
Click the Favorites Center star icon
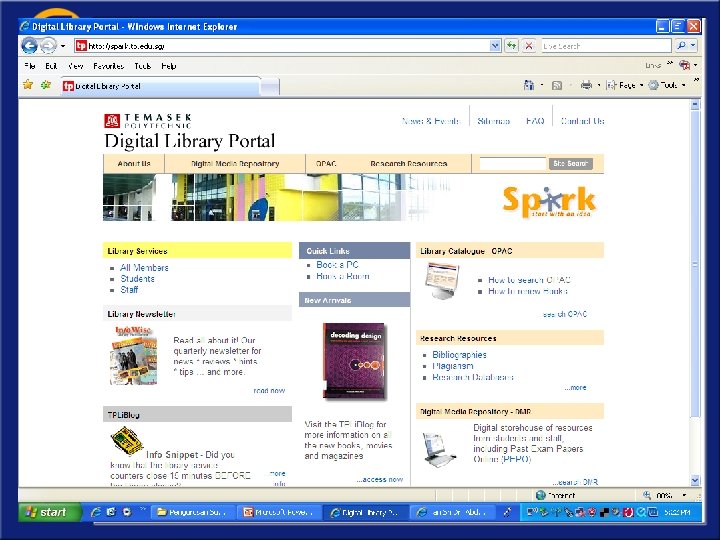click(28, 85)
